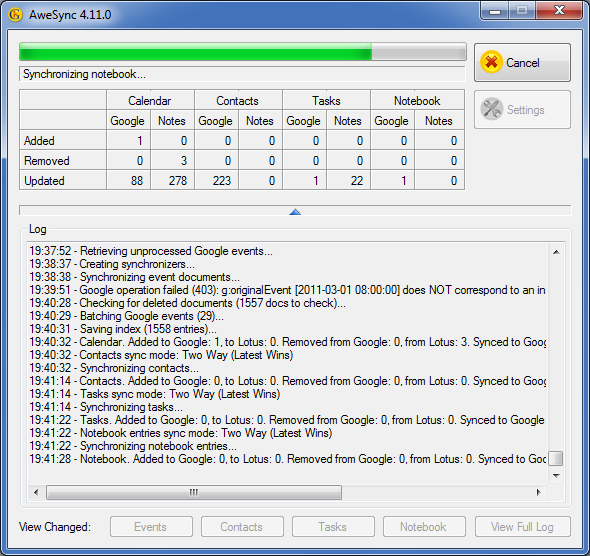Select log line 'Google operation failed (403)'
The image size is (590, 556).
[x=288, y=290]
